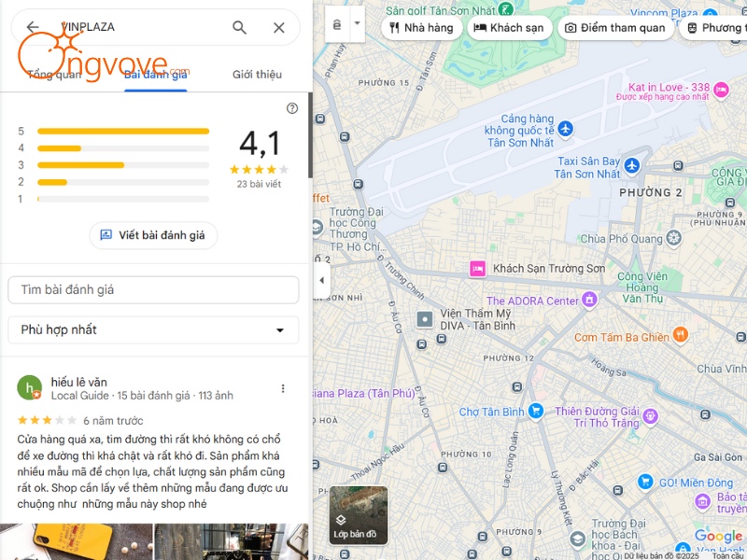Select the Cơm Tấm Ba Ghiền restaurant pin

coord(681,335)
